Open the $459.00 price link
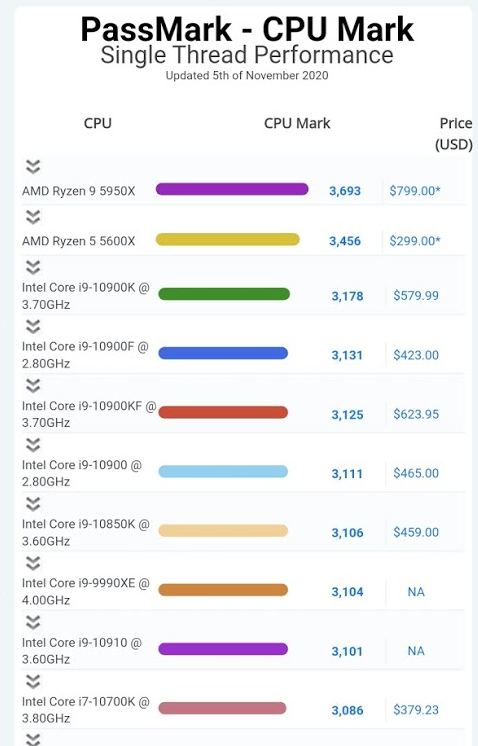The image size is (478, 746). coord(416,532)
